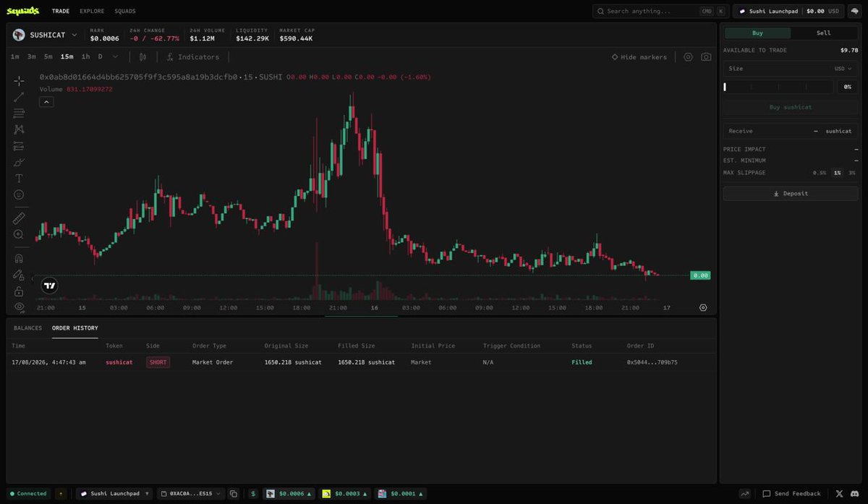Screen dimensions: 868x504
Task: Open the SUSHICAT token selector dropdown
Action: (46, 35)
